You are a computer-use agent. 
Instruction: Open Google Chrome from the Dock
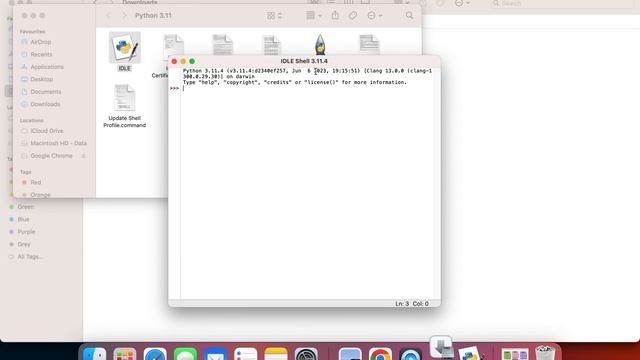380,354
